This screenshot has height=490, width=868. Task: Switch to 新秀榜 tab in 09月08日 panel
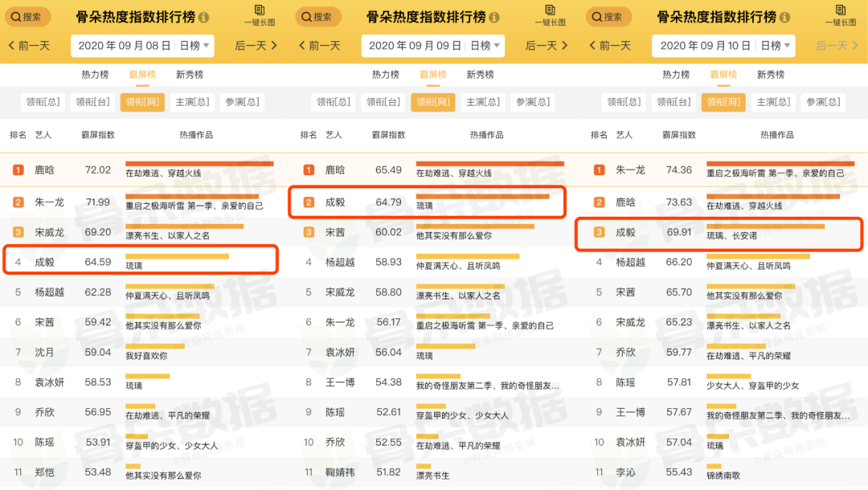[190, 75]
